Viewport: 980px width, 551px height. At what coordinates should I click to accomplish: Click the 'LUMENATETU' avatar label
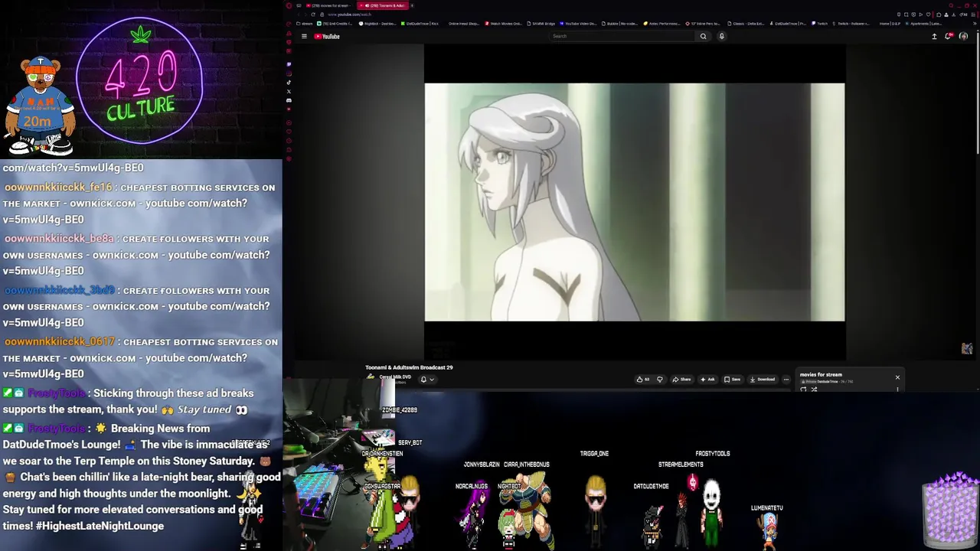[766, 508]
